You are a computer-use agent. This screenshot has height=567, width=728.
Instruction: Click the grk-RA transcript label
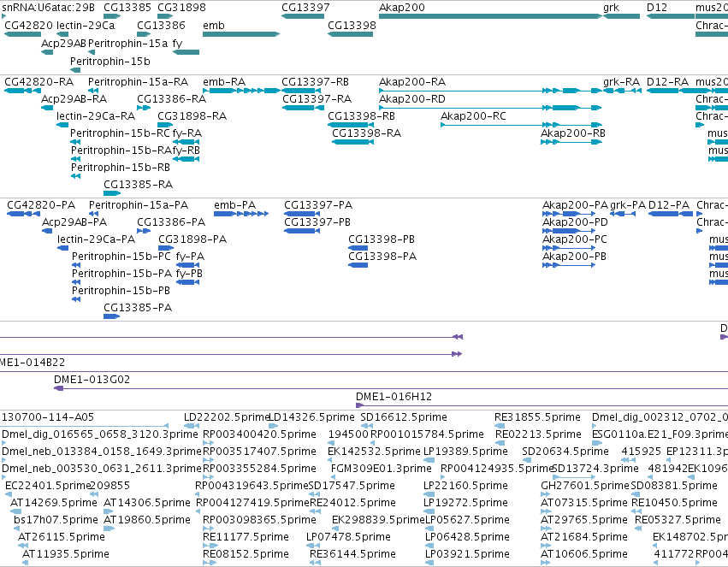pyautogui.click(x=621, y=82)
